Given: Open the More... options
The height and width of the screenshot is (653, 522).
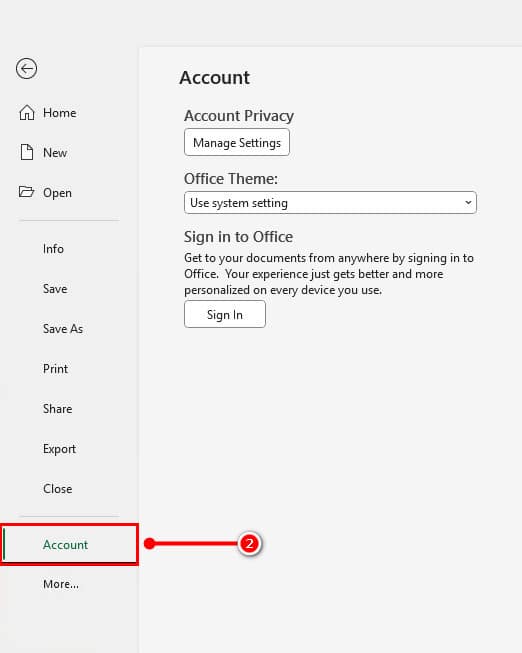Looking at the screenshot, I should pyautogui.click(x=61, y=584).
